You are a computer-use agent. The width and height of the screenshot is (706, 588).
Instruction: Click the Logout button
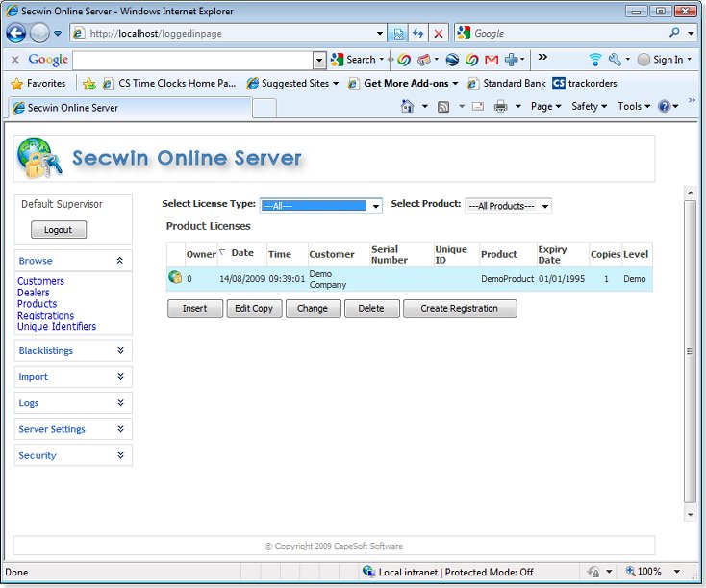58,230
